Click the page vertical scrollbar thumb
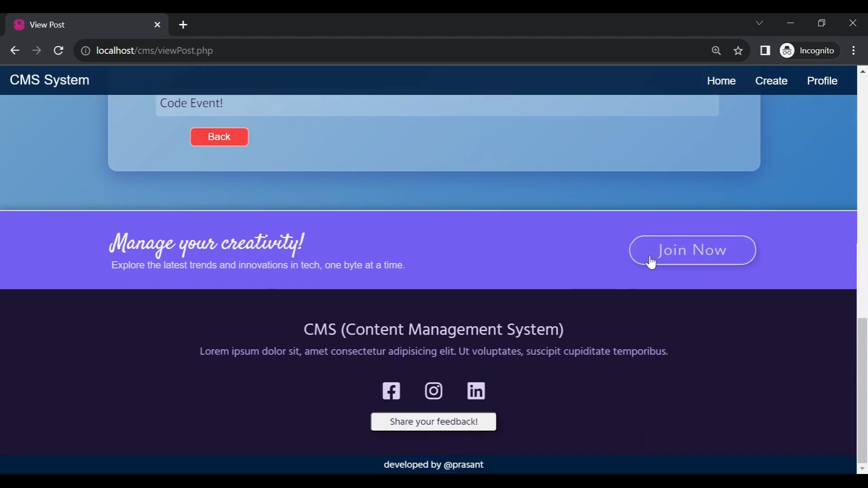868x488 pixels. point(863,391)
